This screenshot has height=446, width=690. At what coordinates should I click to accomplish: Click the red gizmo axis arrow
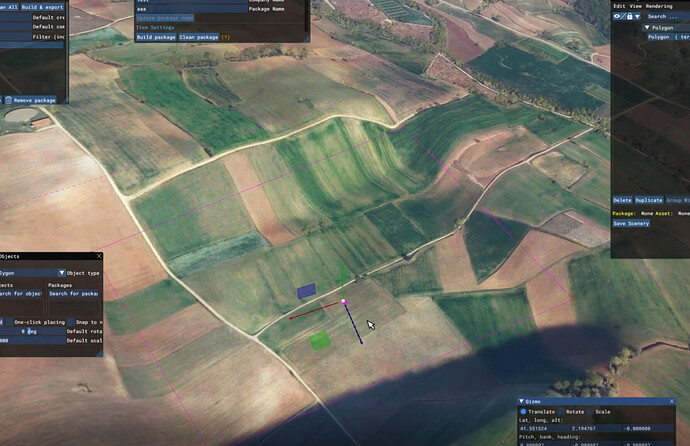[313, 311]
